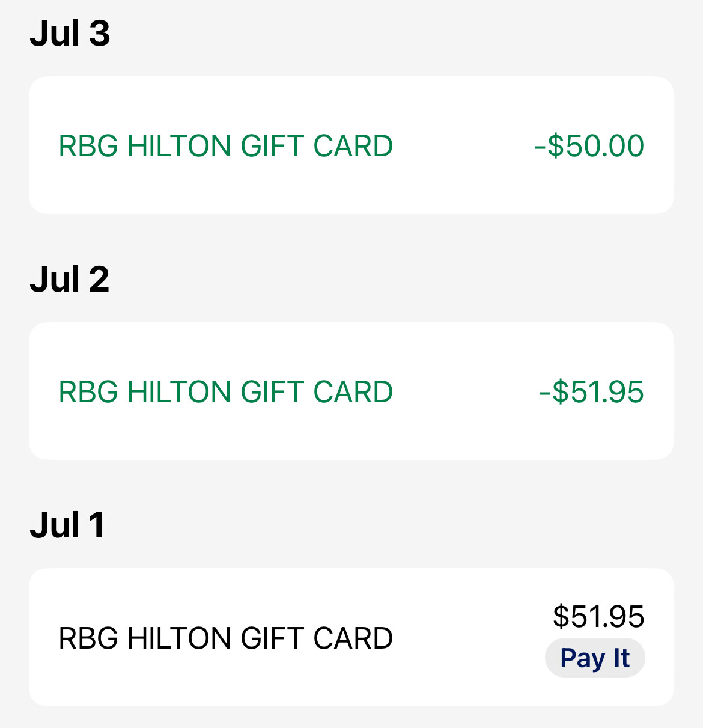Viewport: 703px width, 728px height.
Task: Select the black $51.95 charge amount
Action: point(598,616)
